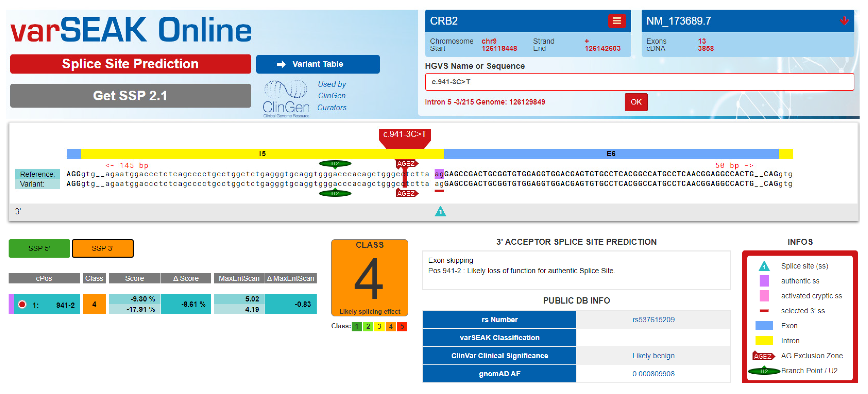Click the Get SSP 2.1 button
868x394 pixels.
click(x=130, y=96)
